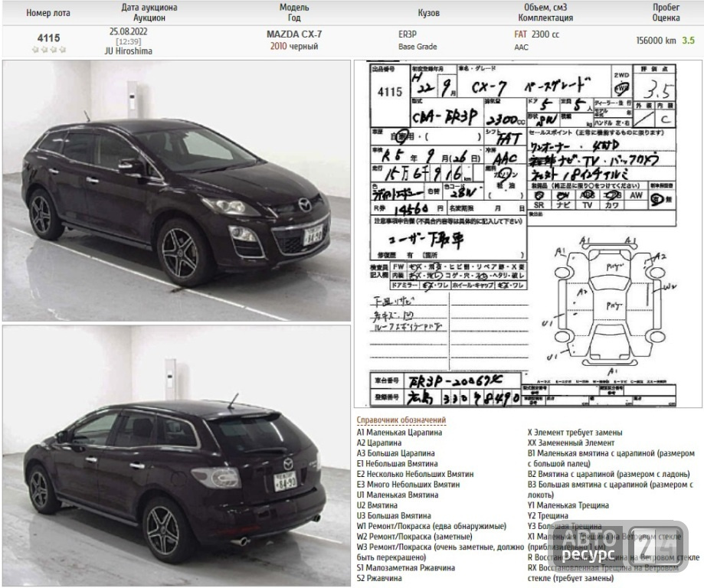The height and width of the screenshot is (588, 704).
Task: Click the W2 Ремонт/Покраска (заметные) entry
Action: [x=414, y=537]
